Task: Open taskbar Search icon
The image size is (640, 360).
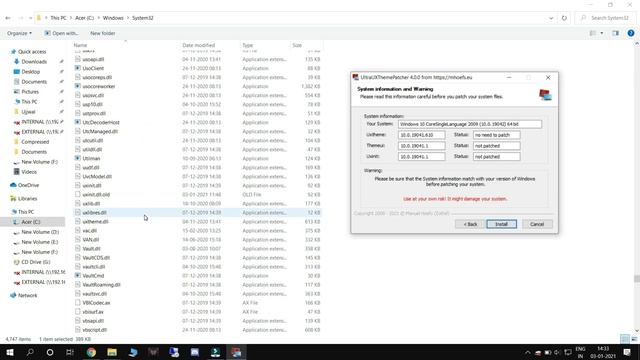Action: tap(30, 352)
